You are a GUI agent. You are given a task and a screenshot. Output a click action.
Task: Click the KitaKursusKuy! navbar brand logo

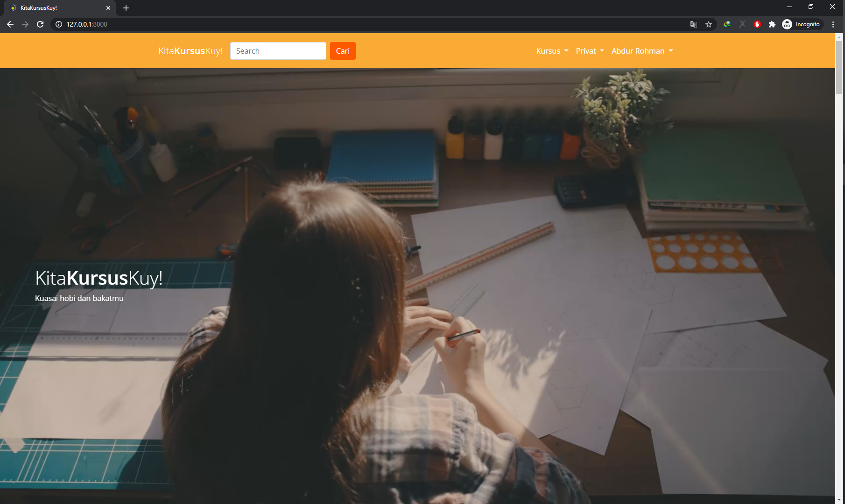point(190,51)
